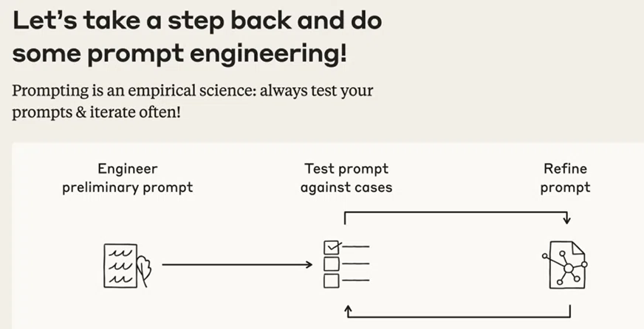The height and width of the screenshot is (329, 644).
Task: Select the network graph document icon
Action: (565, 265)
